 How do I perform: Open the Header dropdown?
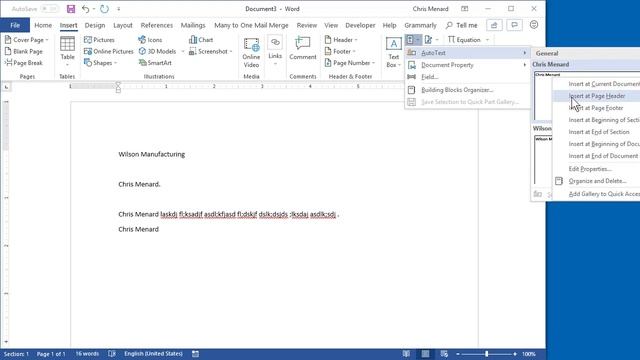(341, 40)
